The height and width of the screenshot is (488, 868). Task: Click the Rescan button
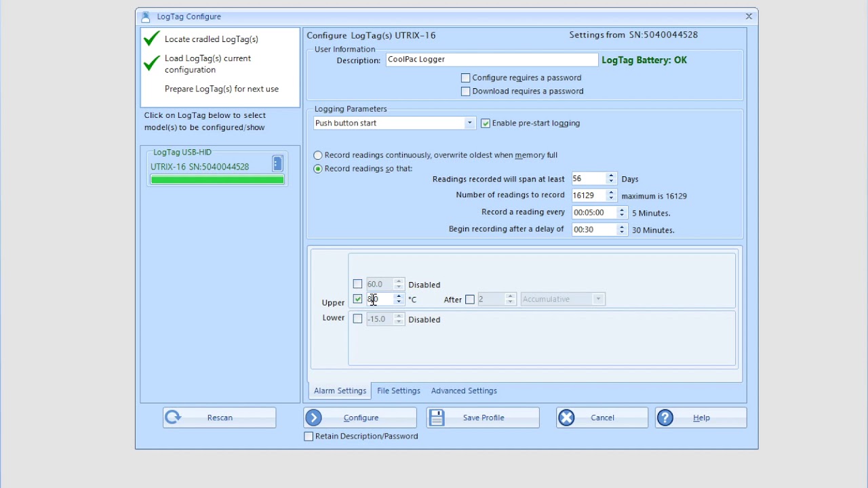[219, 418]
